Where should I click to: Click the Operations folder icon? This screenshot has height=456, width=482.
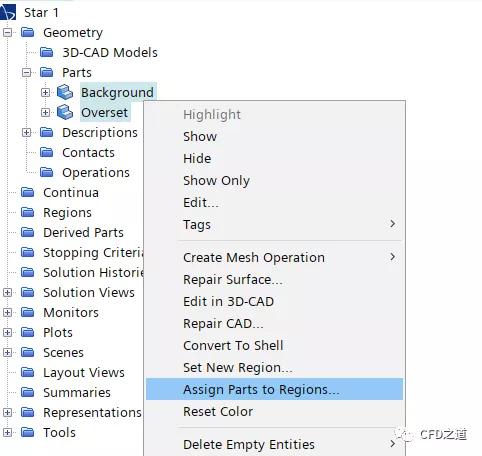pyautogui.click(x=47, y=172)
